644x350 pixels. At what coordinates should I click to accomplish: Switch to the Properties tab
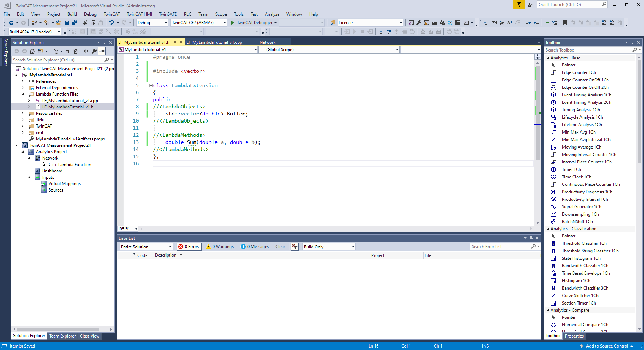pyautogui.click(x=574, y=336)
